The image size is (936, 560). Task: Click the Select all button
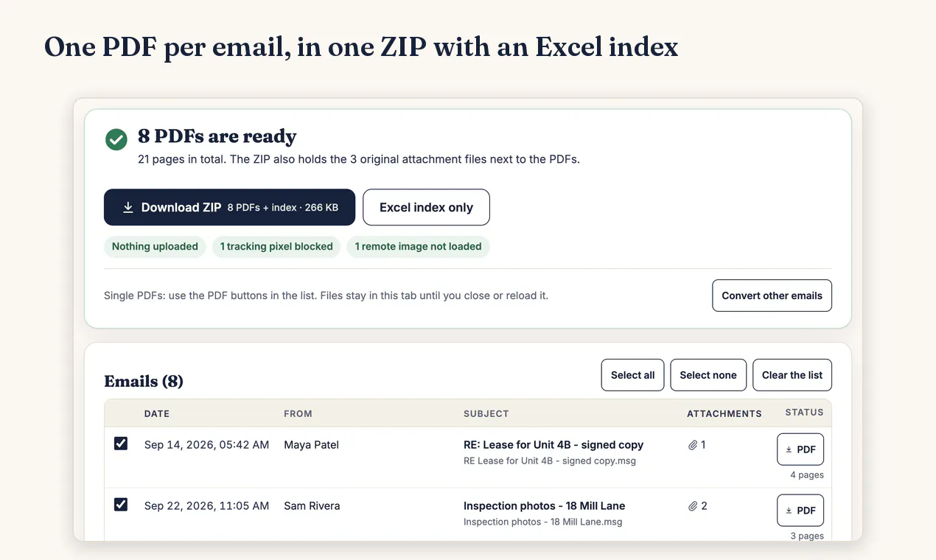click(632, 375)
